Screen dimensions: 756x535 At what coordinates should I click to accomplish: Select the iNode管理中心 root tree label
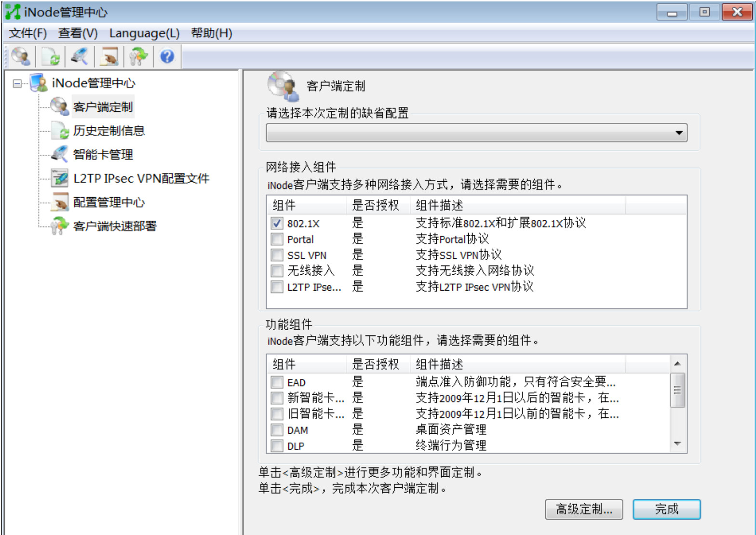(x=94, y=83)
